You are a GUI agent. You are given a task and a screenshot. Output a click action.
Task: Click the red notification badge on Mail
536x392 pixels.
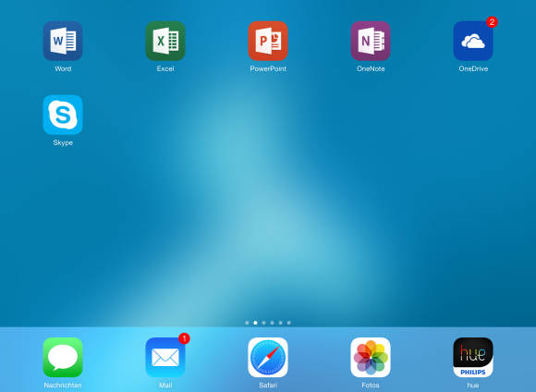coord(184,338)
